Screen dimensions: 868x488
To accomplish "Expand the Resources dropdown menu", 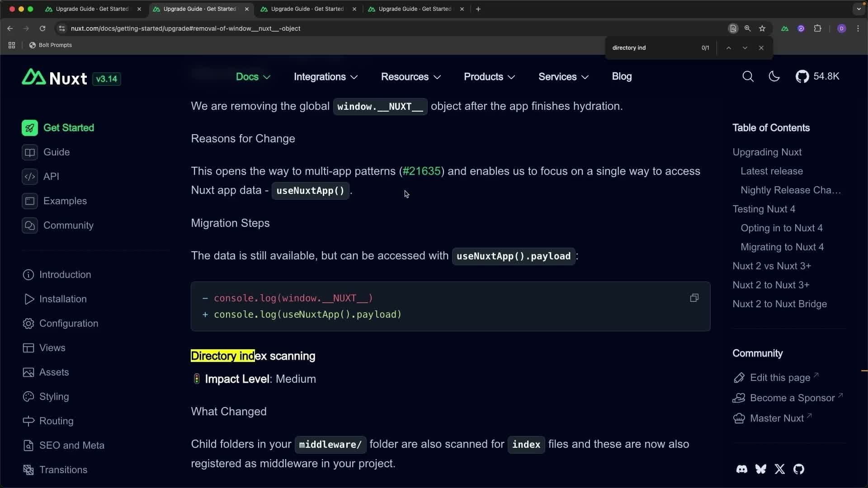I will [x=410, y=77].
